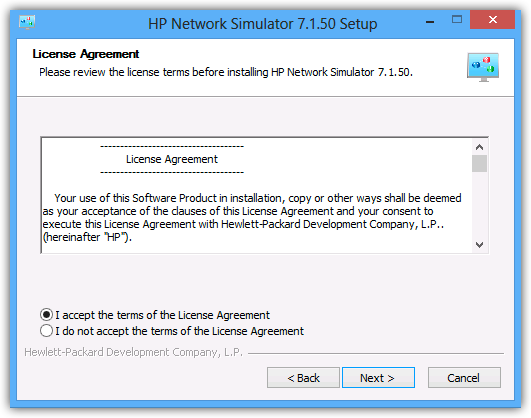The width and height of the screenshot is (531, 418).
Task: Click the license scrollbar thumb
Action: pos(479,164)
